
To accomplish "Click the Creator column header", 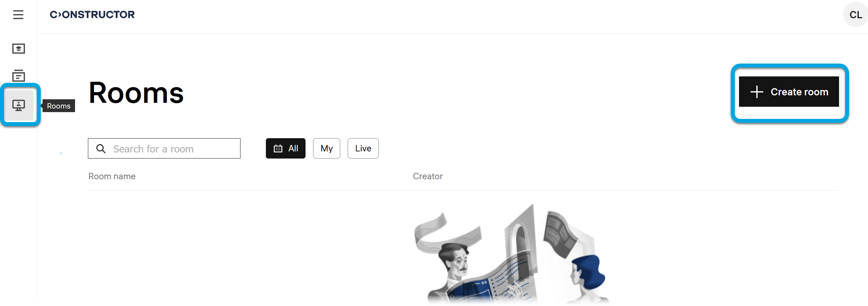I will 428,176.
